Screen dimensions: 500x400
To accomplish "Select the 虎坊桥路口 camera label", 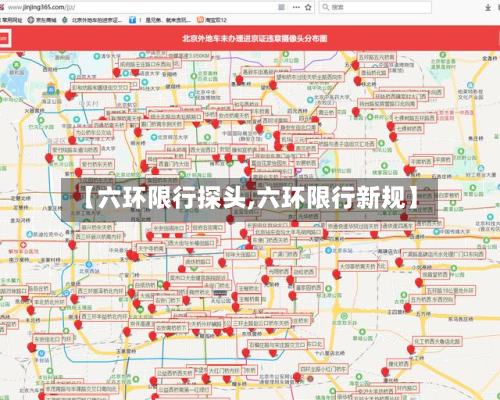I will click(198, 262).
